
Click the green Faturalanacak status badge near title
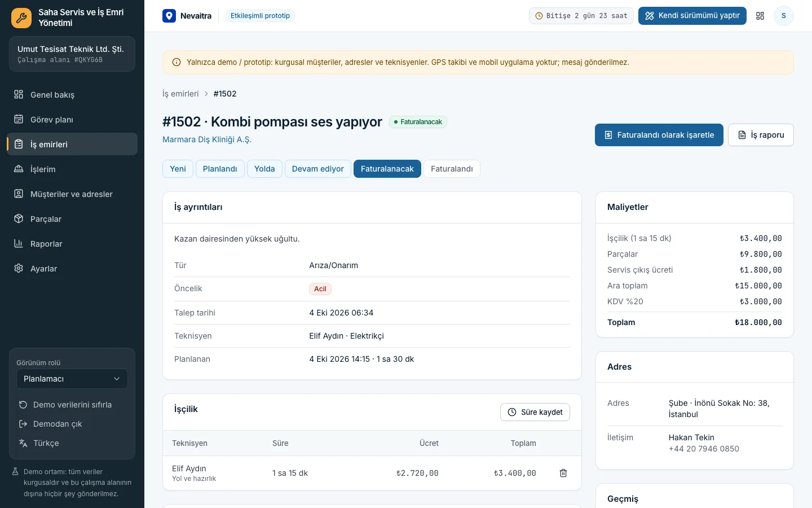point(418,122)
